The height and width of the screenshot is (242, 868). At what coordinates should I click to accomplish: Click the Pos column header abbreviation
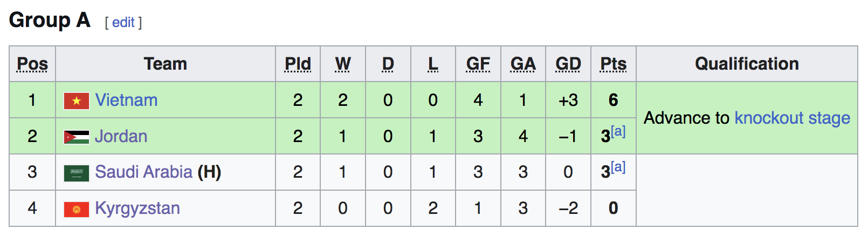click(32, 64)
